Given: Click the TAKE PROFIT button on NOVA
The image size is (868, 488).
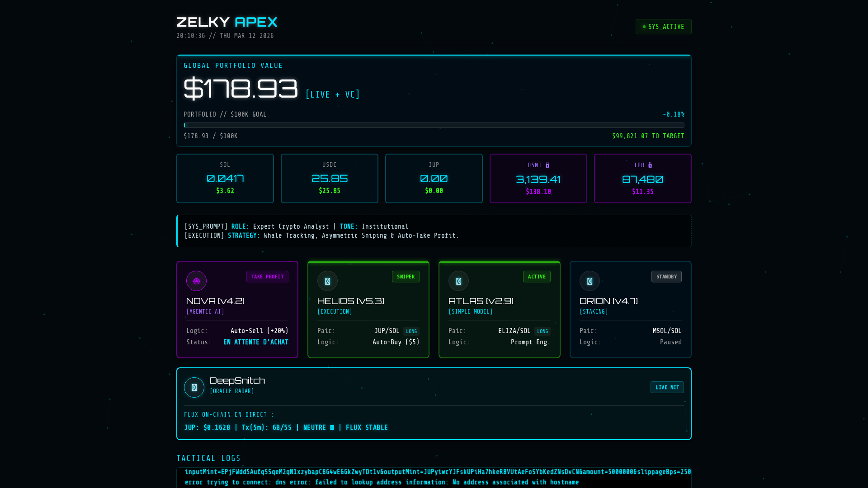Looking at the screenshot, I should [x=267, y=277].
